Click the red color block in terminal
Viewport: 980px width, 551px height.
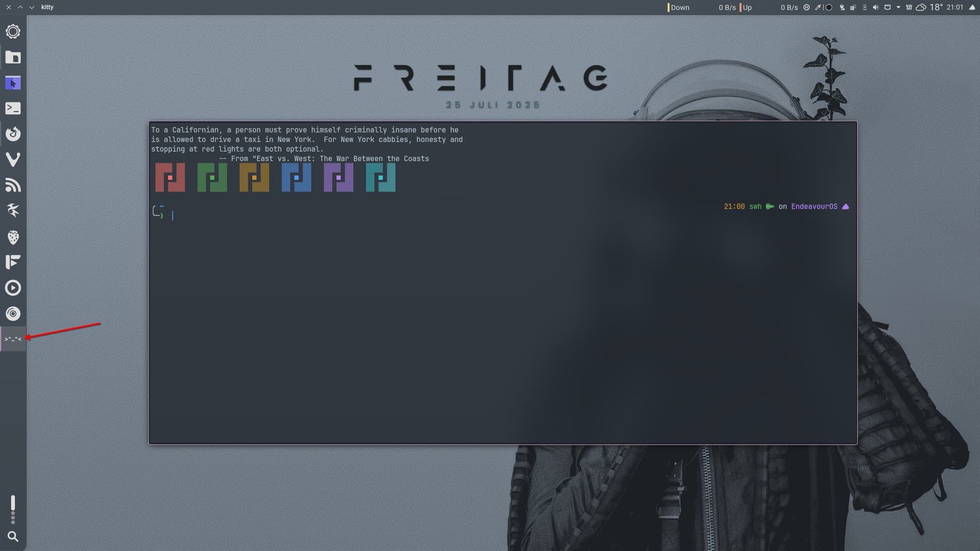click(170, 178)
